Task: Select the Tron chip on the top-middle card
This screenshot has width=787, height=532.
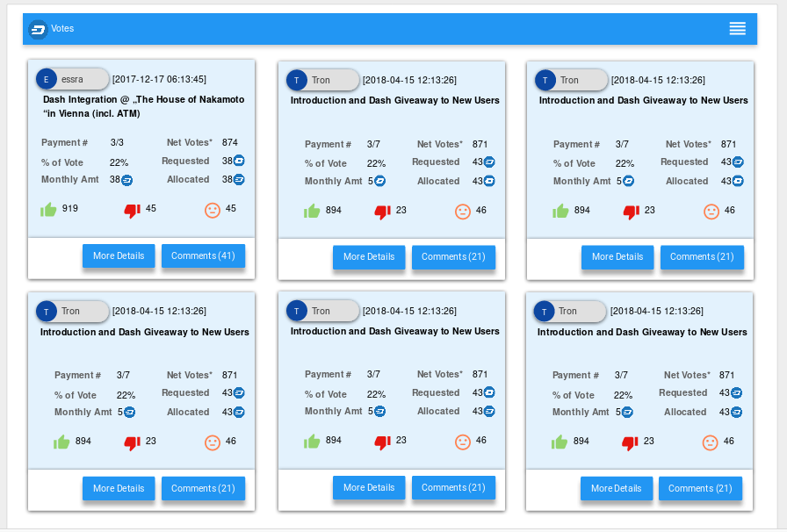Action: (322, 80)
